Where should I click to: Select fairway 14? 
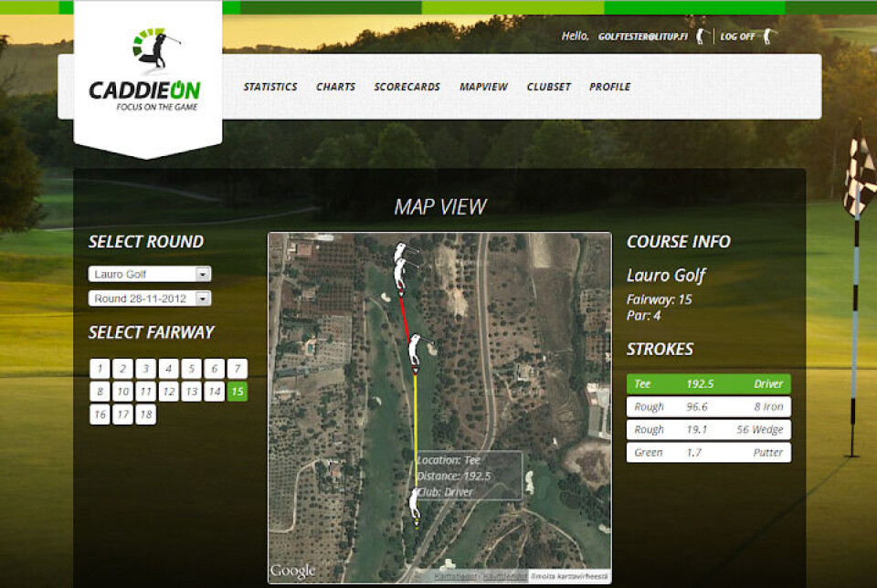pyautogui.click(x=214, y=392)
